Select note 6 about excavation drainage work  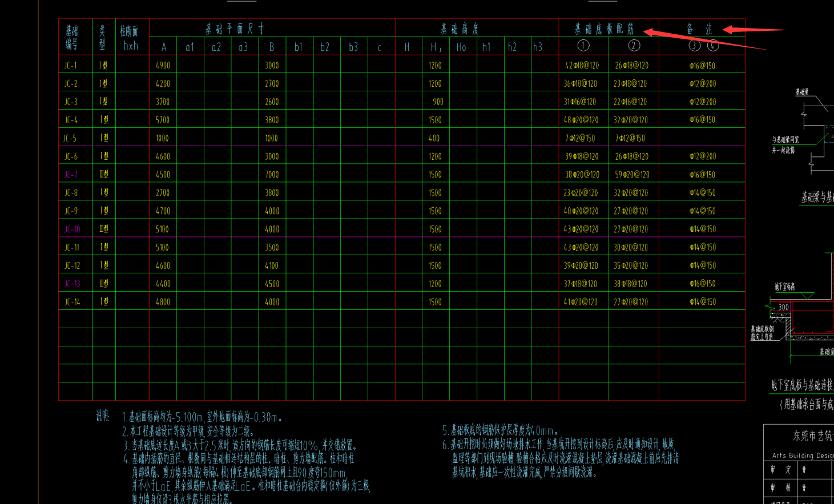pyautogui.click(x=561, y=458)
